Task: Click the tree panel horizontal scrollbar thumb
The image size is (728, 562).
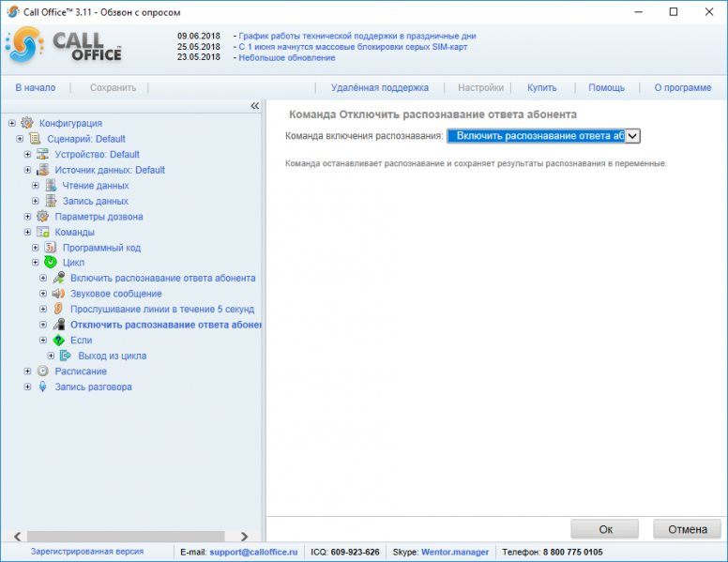Action: pos(126,537)
